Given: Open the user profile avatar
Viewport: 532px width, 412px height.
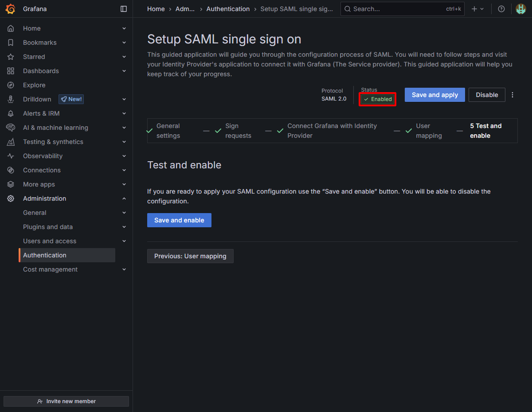Looking at the screenshot, I should [x=520, y=9].
